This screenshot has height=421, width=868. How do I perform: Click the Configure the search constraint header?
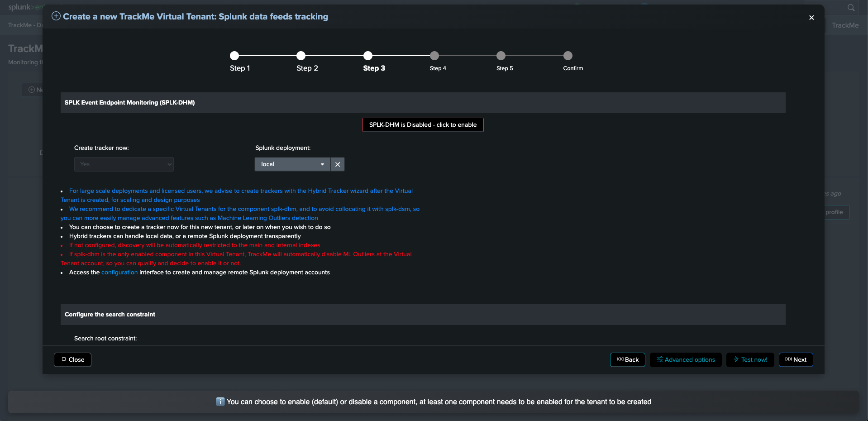[423, 315]
